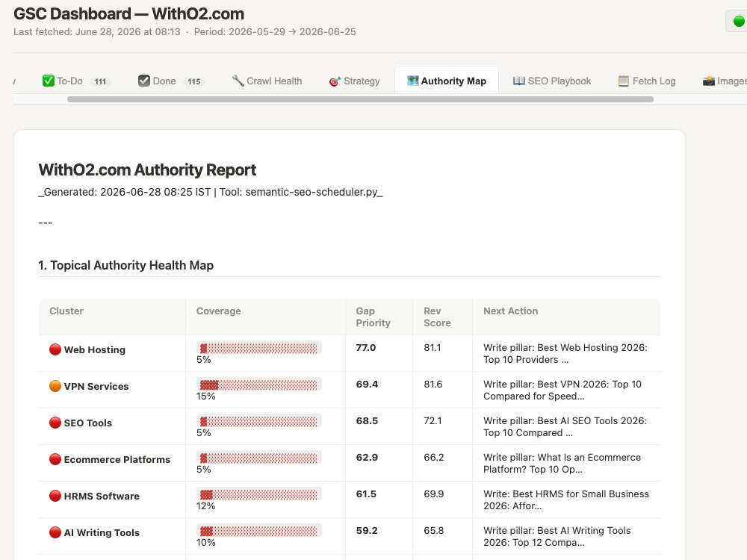
Task: Select the Ecommerce Platforms cluster name
Action: (117, 459)
